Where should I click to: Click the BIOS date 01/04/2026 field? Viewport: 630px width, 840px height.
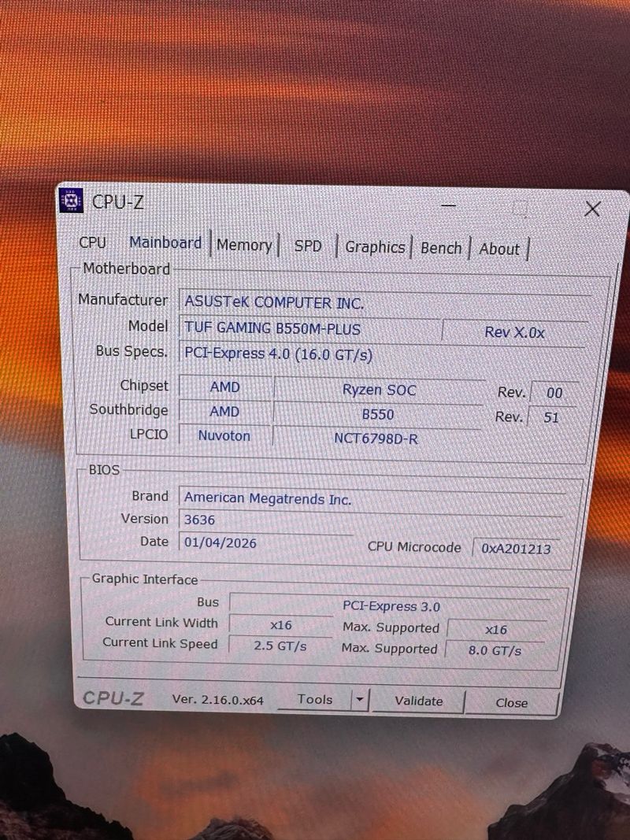[265, 542]
